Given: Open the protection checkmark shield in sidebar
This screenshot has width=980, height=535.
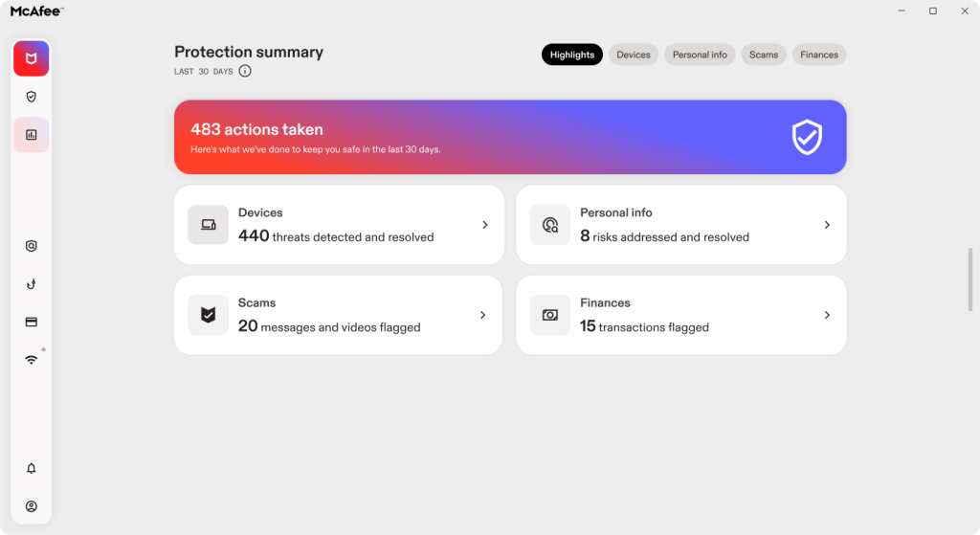Looking at the screenshot, I should pos(32,97).
